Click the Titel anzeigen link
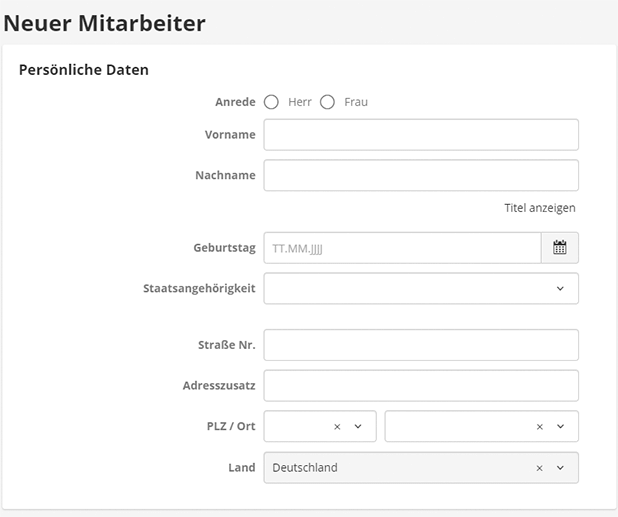Viewport: 618px width, 517px height. coord(539,208)
